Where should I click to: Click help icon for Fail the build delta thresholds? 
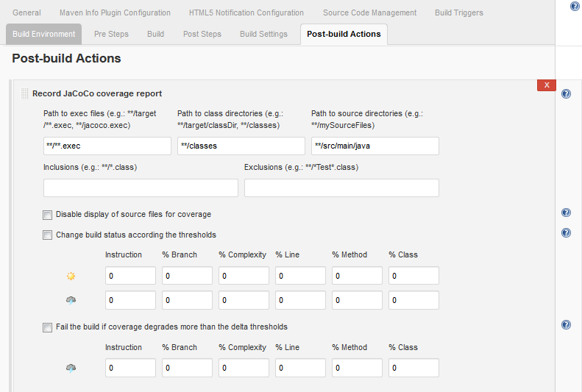click(566, 324)
